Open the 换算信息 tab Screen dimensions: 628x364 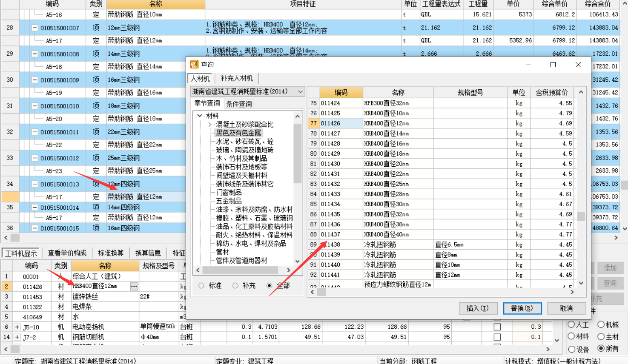pos(148,253)
